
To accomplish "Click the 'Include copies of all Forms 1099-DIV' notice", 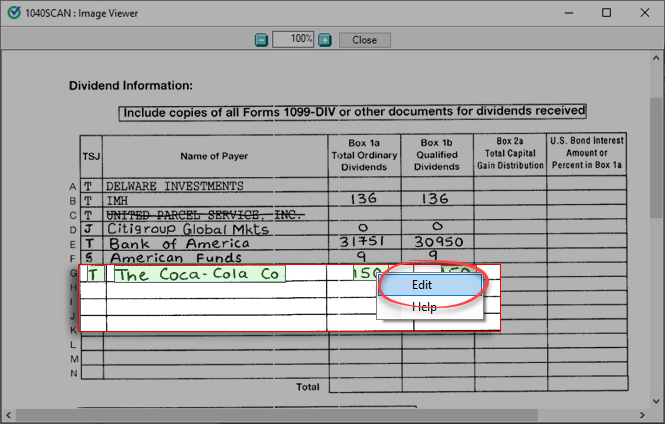I will pos(354,112).
